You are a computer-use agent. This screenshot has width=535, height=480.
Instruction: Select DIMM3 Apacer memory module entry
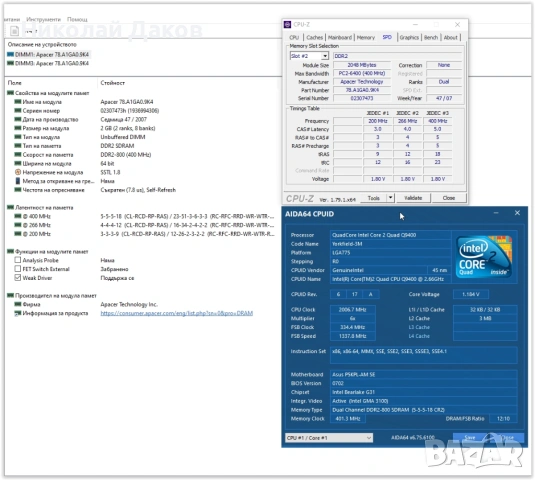48,63
